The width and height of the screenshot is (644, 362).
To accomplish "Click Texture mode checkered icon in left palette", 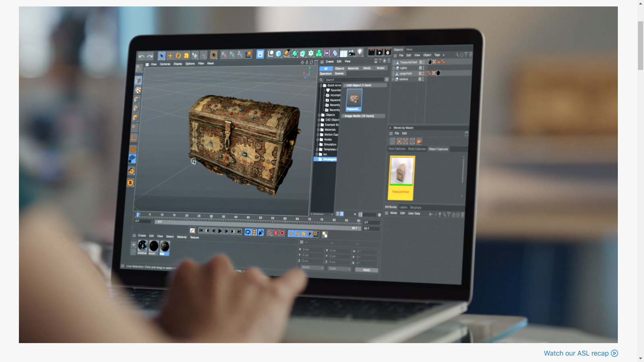I will pyautogui.click(x=138, y=90).
